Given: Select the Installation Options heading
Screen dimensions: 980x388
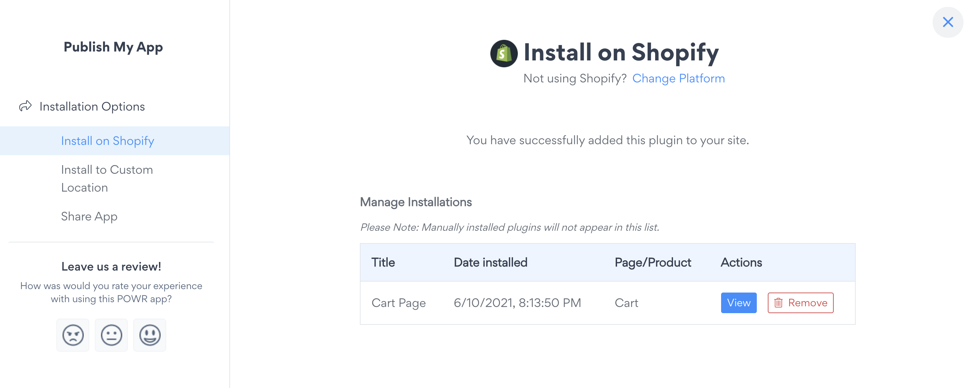Looking at the screenshot, I should [x=92, y=106].
